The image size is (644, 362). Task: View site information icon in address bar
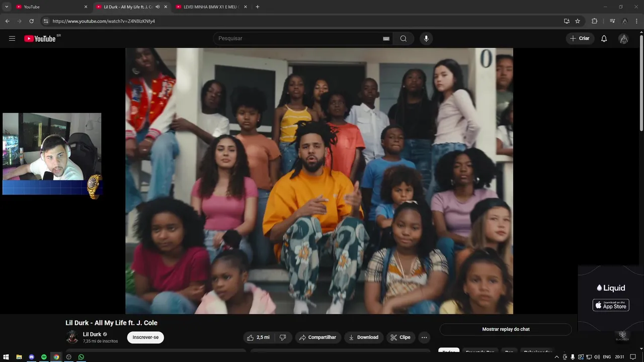(x=46, y=21)
